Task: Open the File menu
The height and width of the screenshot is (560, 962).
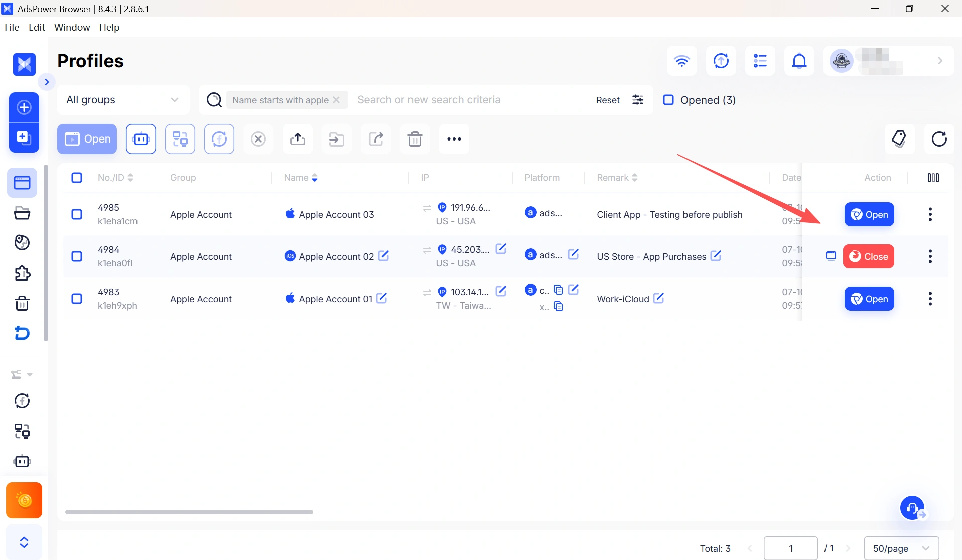Action: coord(12,27)
